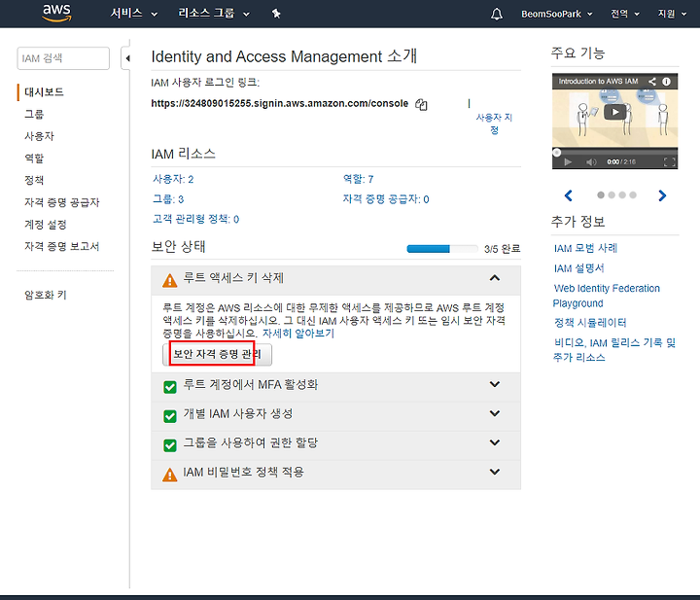This screenshot has width=700, height=600.
Task: Mute the video volume icon
Action: [591, 161]
